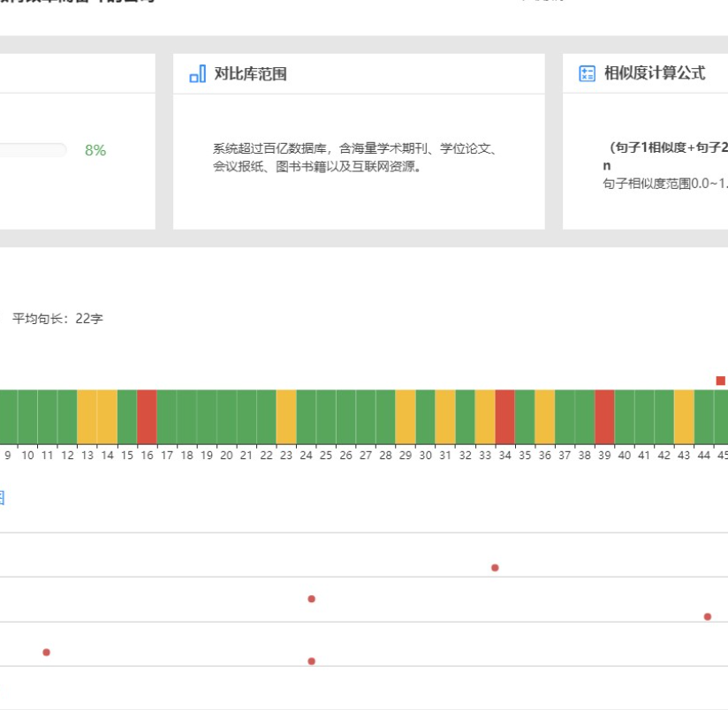
Task: Click the rightmost red dot in scatter chart
Action: point(708,616)
